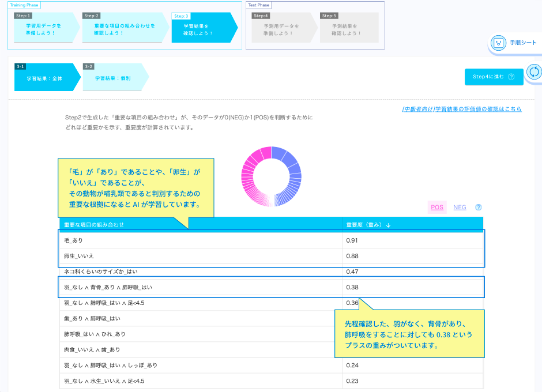The image size is (542, 392).
Task: Click help icon inside Step4に進む button
Action: [x=511, y=77]
